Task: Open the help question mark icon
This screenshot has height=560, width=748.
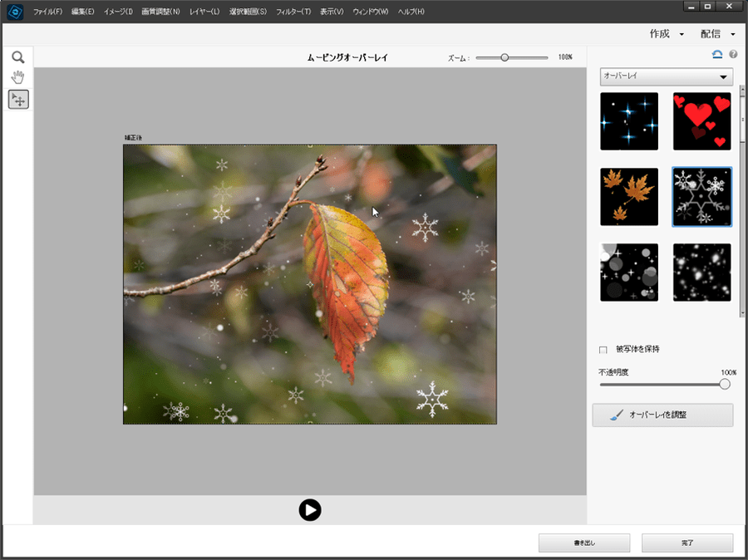Action: (x=733, y=55)
